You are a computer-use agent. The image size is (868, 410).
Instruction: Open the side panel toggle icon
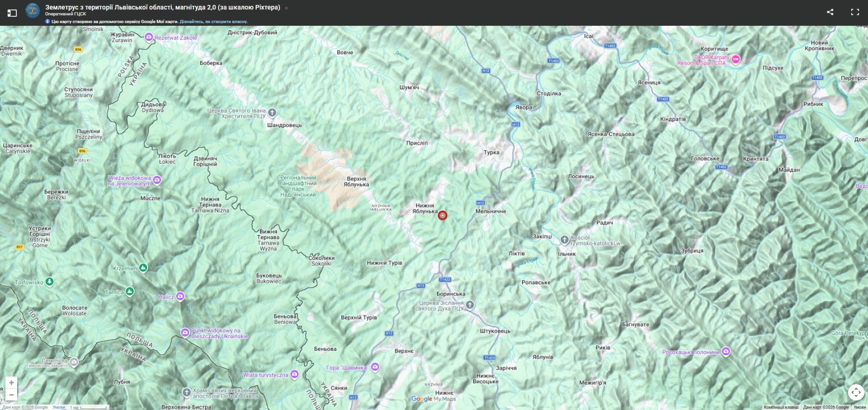(12, 13)
